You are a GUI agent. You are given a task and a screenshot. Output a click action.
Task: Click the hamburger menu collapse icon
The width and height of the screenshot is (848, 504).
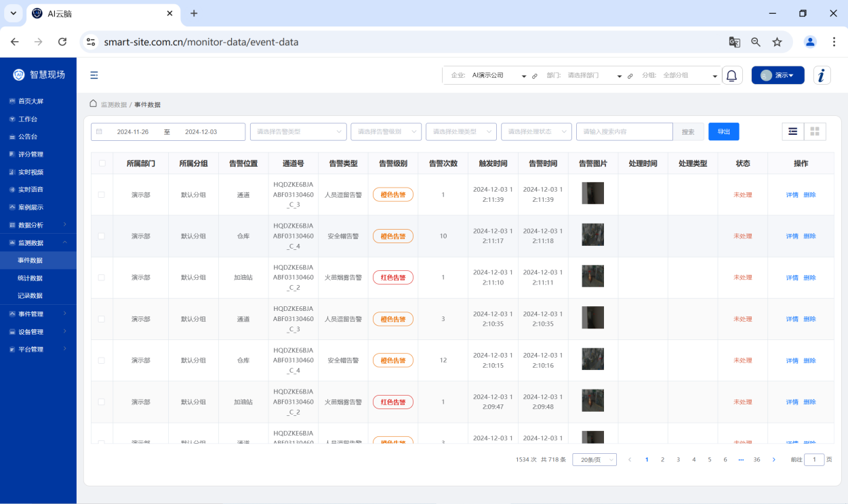coord(94,75)
